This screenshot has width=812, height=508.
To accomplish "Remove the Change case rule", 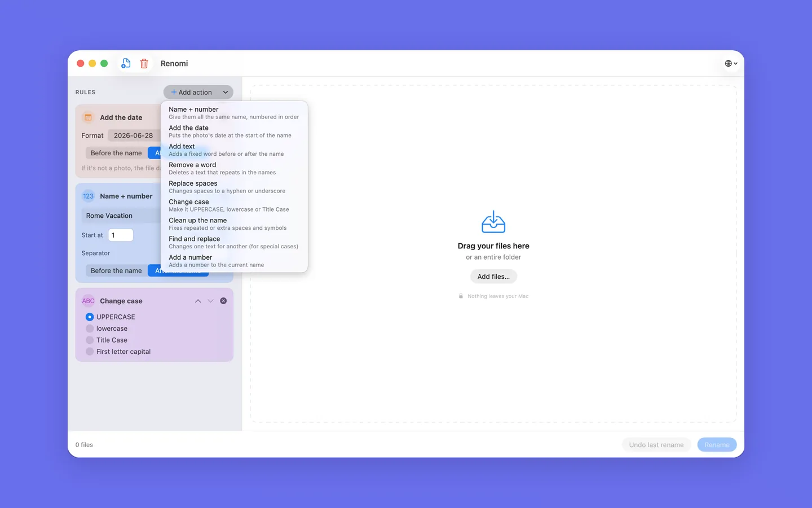I will coord(223,301).
